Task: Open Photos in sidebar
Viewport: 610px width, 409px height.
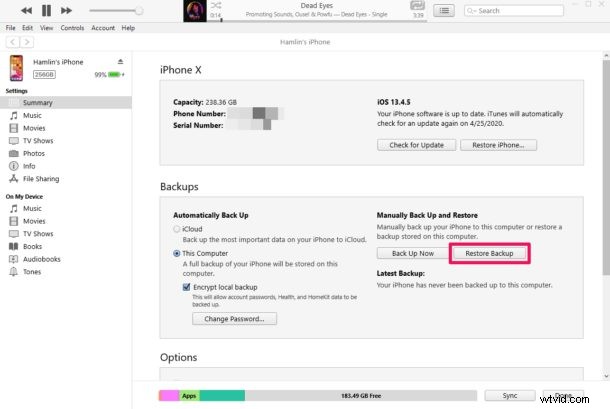Action: pos(33,153)
